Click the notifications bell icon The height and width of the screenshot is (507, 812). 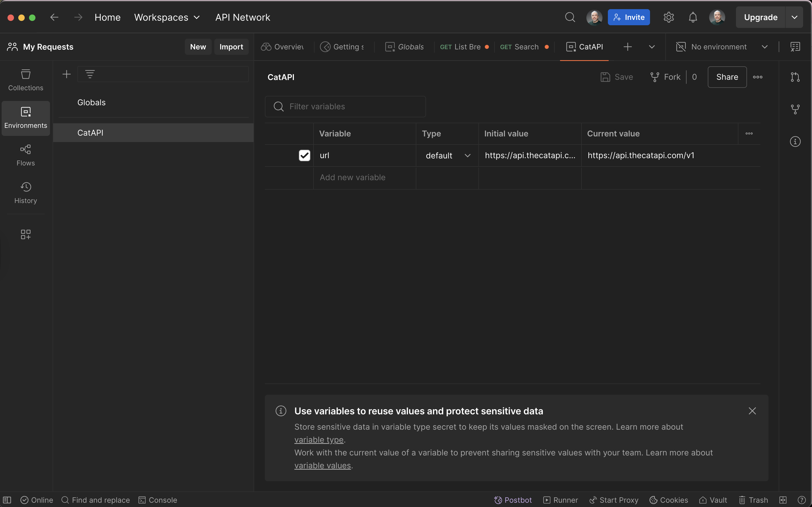point(692,17)
